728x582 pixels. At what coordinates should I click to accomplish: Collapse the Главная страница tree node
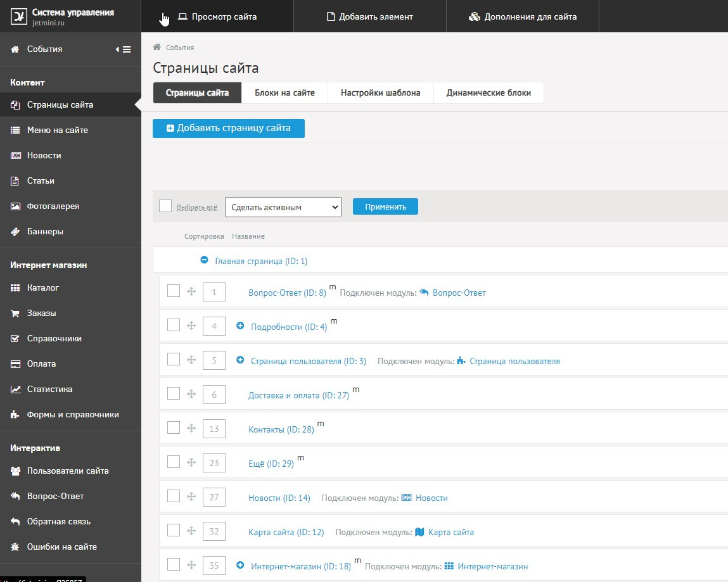click(204, 260)
